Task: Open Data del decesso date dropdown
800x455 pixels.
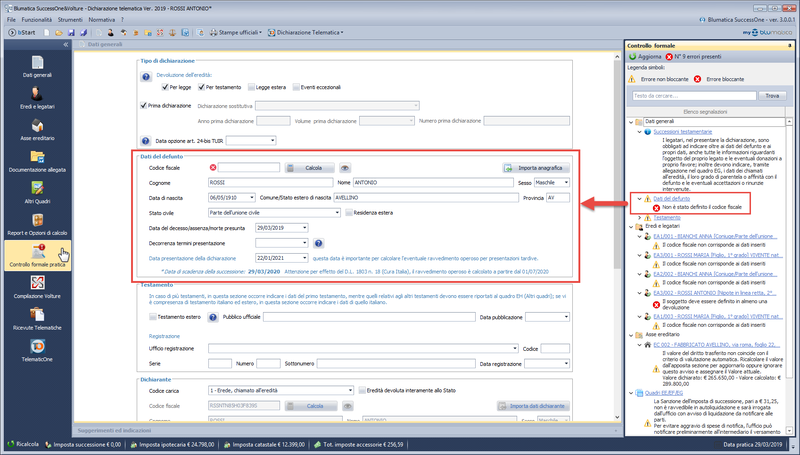Action: (x=305, y=228)
